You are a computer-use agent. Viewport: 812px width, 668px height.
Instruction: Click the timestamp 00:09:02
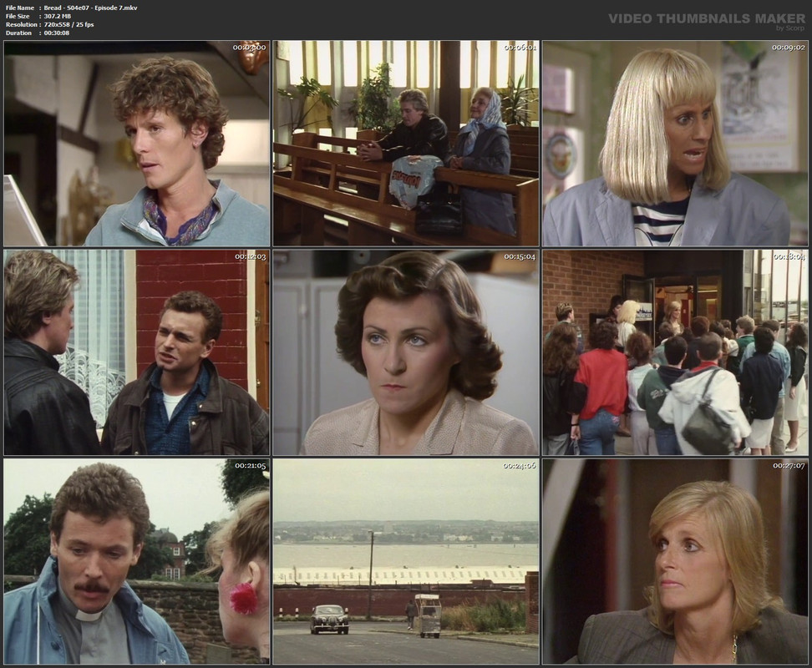789,47
